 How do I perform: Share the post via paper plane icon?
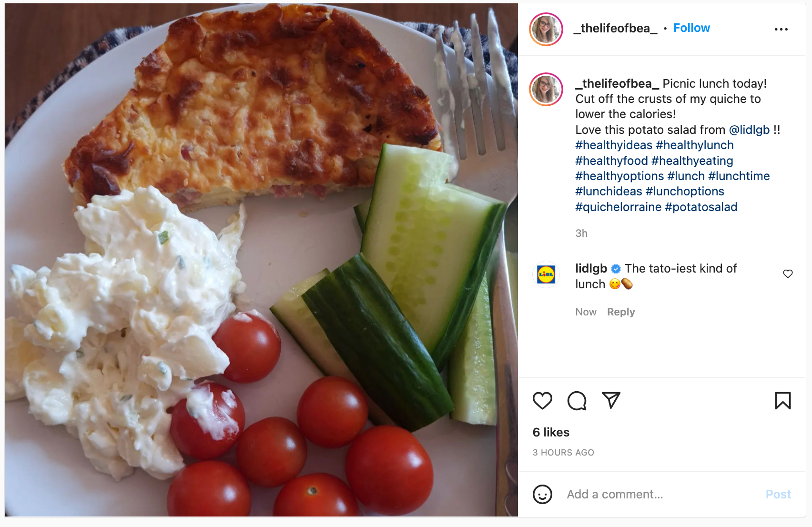[611, 400]
